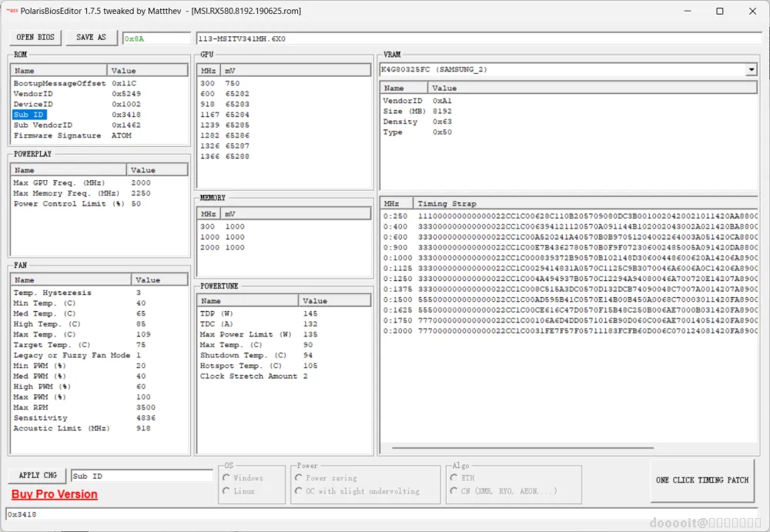Expand the VRAM memory type dropdown
The image size is (770, 532).
click(751, 70)
